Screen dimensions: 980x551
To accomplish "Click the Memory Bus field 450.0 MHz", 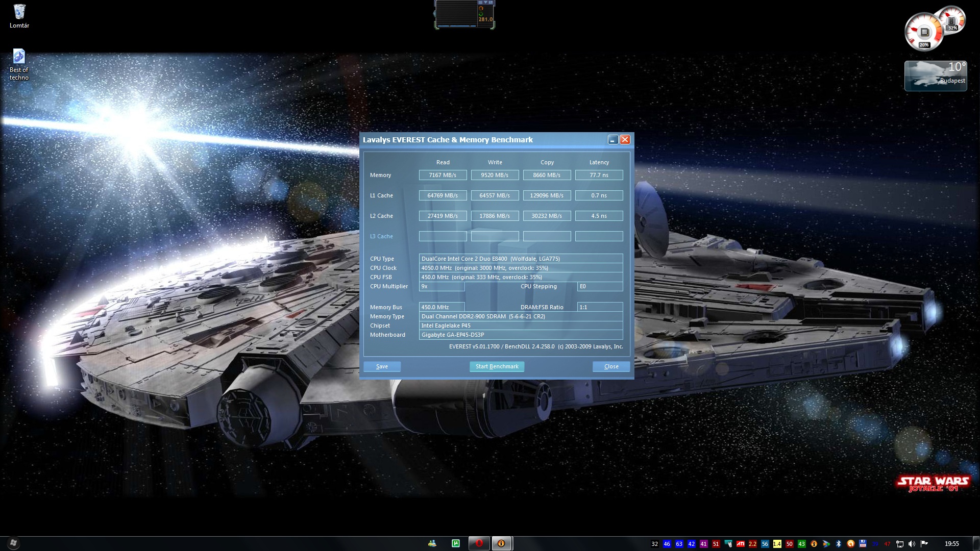I will click(442, 307).
